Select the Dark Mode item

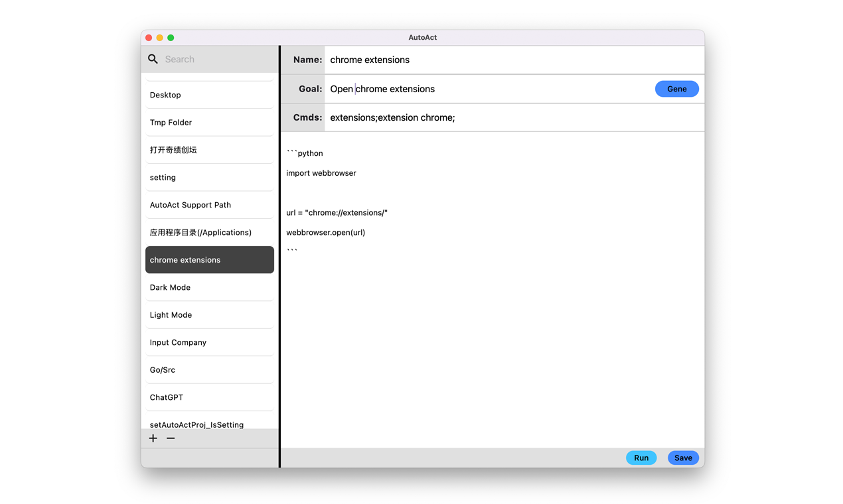(210, 287)
